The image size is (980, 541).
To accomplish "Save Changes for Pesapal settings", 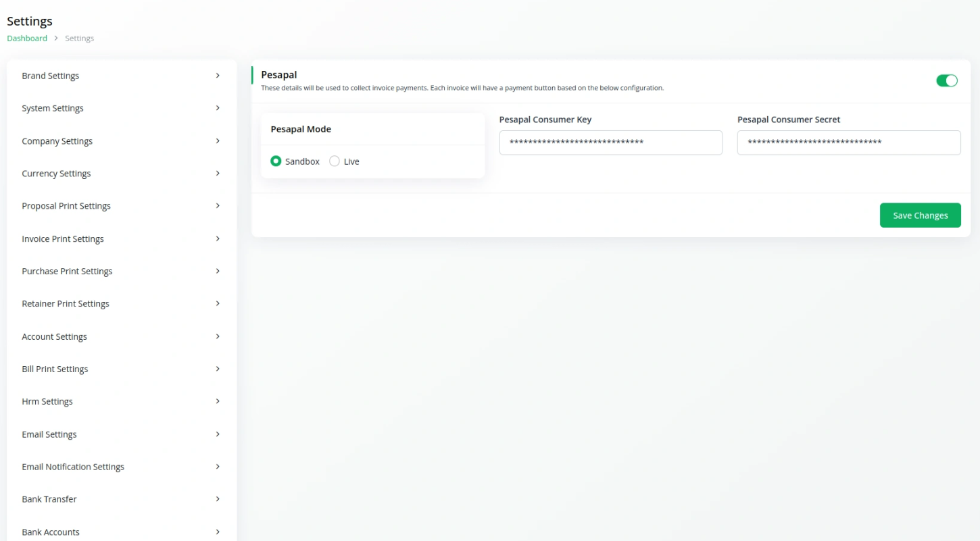I will point(920,215).
